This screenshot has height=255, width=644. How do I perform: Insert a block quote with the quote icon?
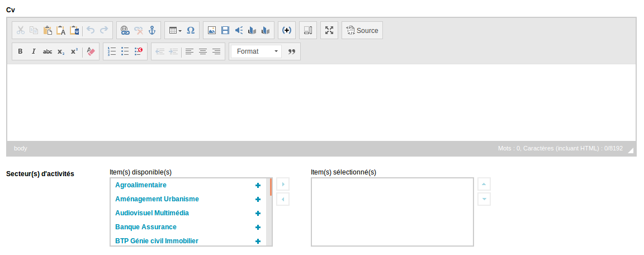292,52
